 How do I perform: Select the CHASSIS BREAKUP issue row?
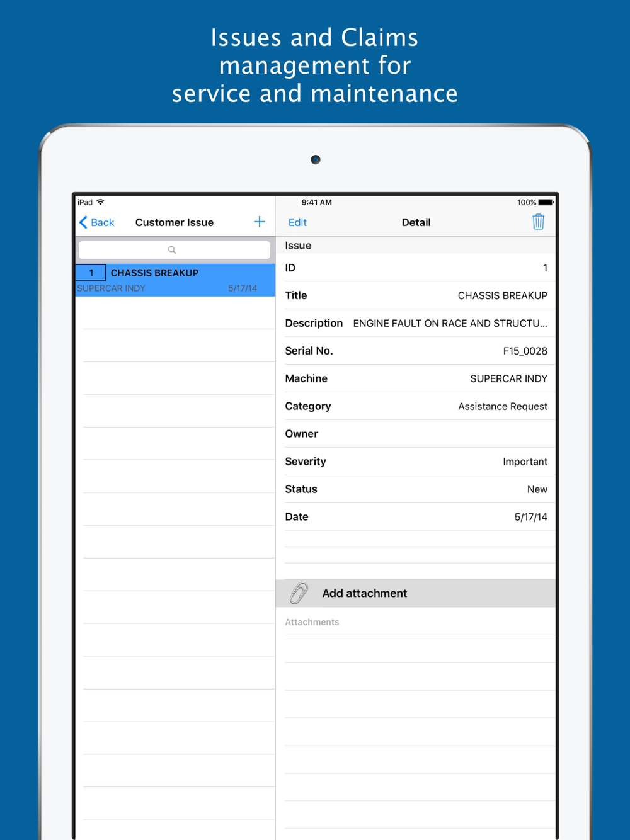(175, 280)
